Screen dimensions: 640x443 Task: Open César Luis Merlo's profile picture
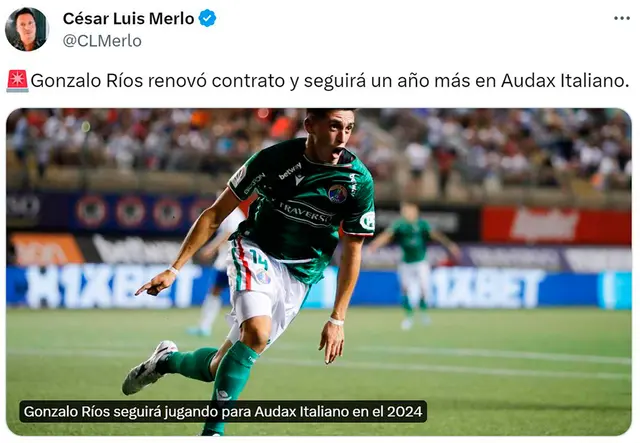point(27,29)
